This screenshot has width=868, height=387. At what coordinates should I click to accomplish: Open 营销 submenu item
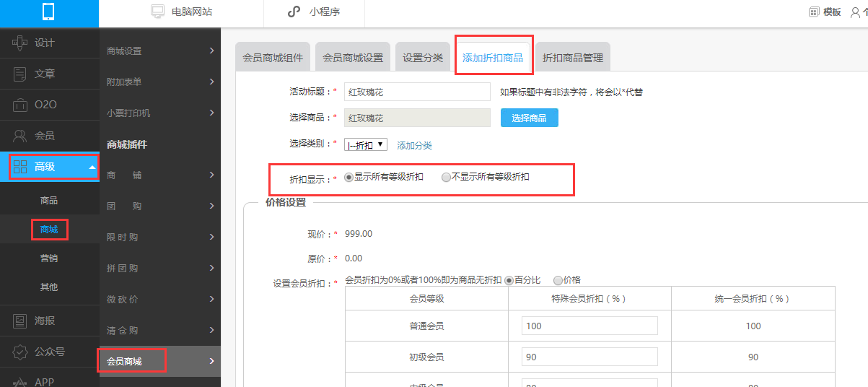point(49,258)
